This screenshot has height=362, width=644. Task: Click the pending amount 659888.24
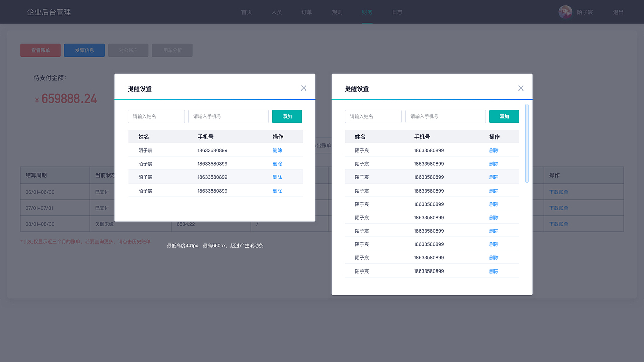pyautogui.click(x=69, y=99)
